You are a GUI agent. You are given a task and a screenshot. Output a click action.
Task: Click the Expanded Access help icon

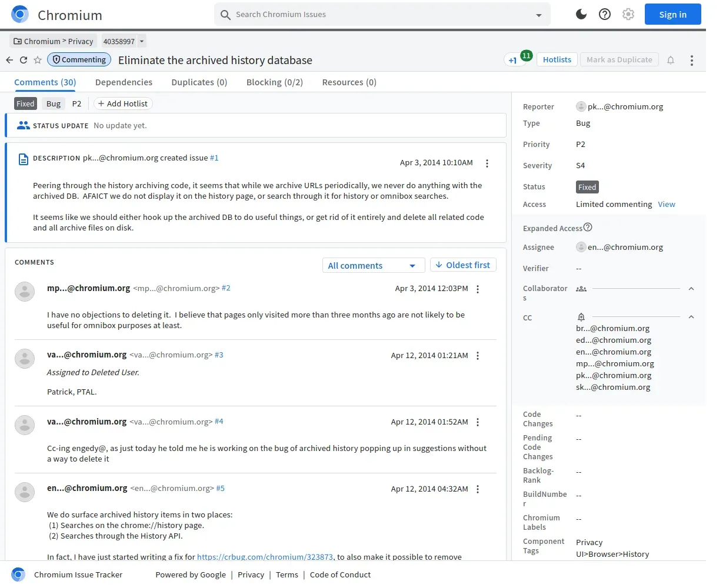click(588, 227)
